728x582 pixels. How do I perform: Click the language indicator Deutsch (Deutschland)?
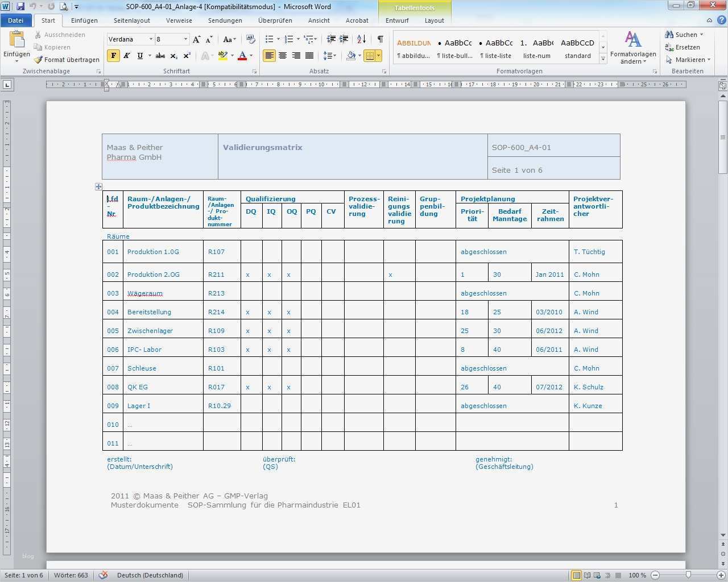(x=150, y=575)
